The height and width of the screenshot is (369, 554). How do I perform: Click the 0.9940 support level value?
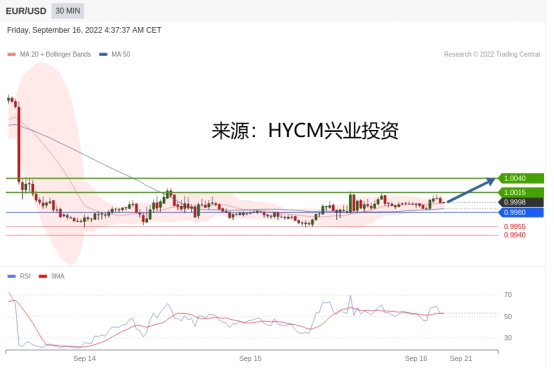point(515,235)
